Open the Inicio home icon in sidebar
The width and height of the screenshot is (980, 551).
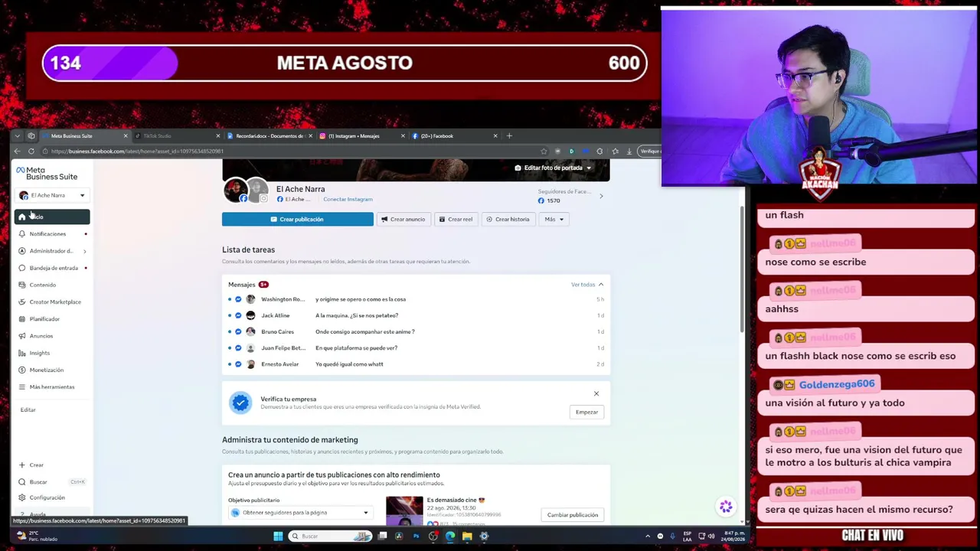[x=22, y=217]
